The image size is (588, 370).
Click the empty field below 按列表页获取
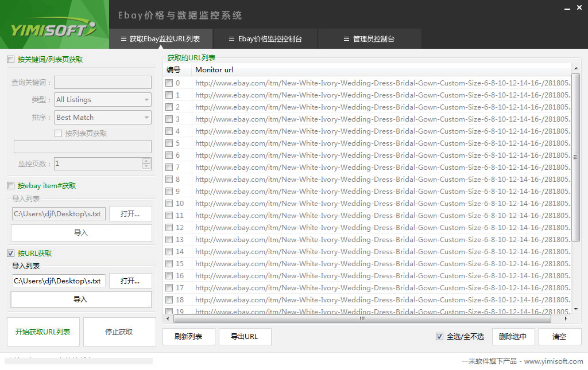click(x=83, y=146)
